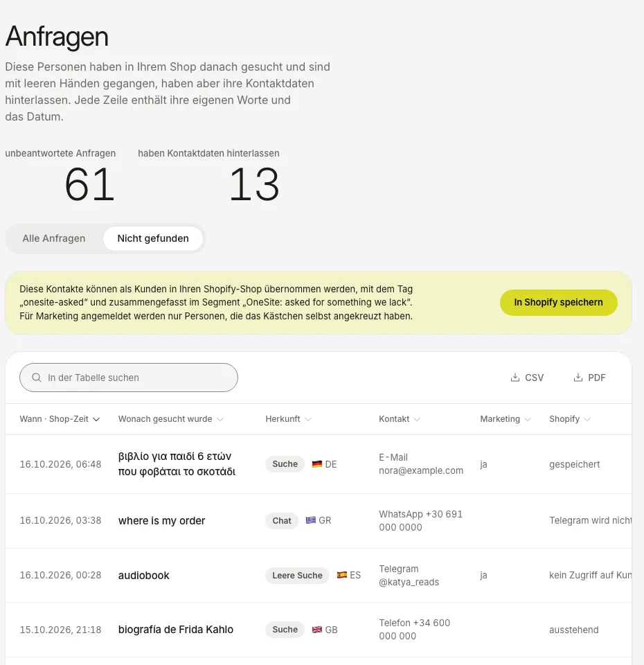Click the 'In Shopify speichern' button
The image size is (644, 665).
[x=558, y=303]
